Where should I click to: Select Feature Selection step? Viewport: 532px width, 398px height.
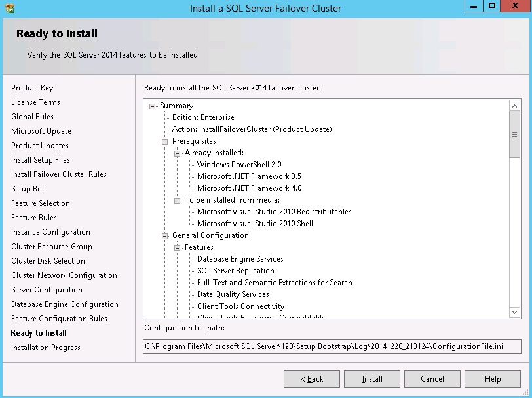coord(41,203)
